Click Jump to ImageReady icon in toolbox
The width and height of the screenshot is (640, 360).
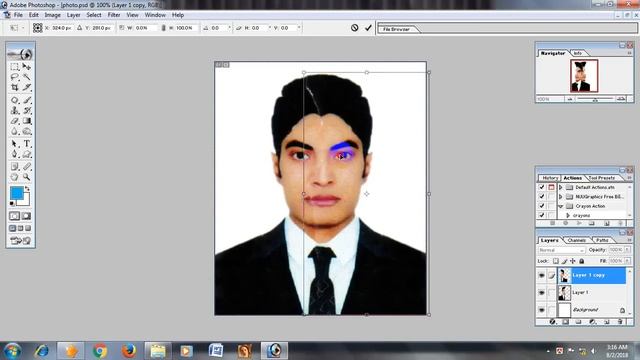pos(20,241)
